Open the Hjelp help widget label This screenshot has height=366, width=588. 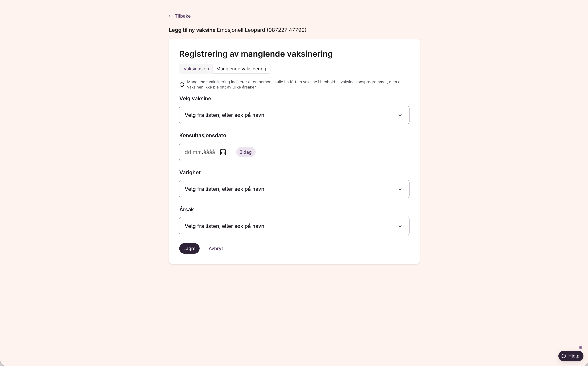[573, 356]
